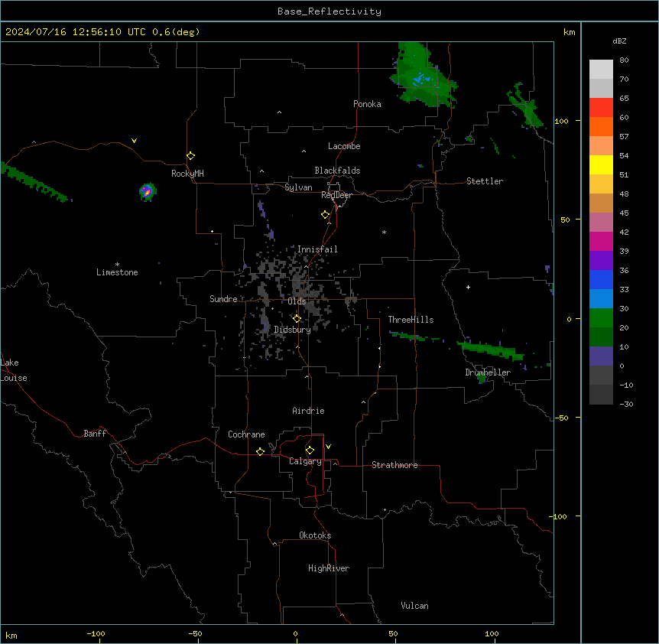Select the bright green 20-30 dBZ legend swatch

click(601, 318)
